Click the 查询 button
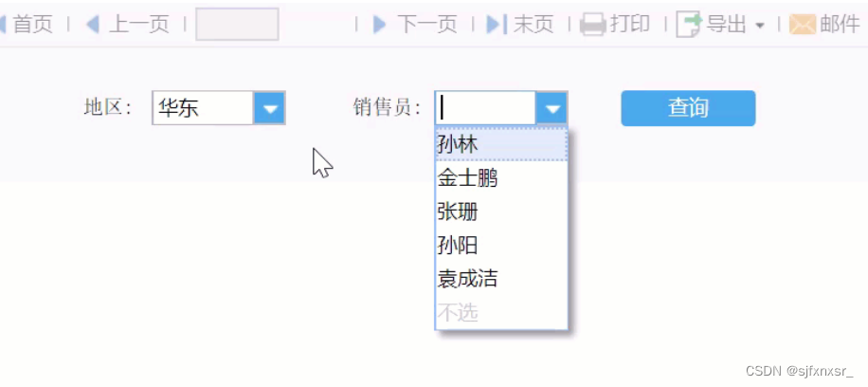 click(688, 108)
